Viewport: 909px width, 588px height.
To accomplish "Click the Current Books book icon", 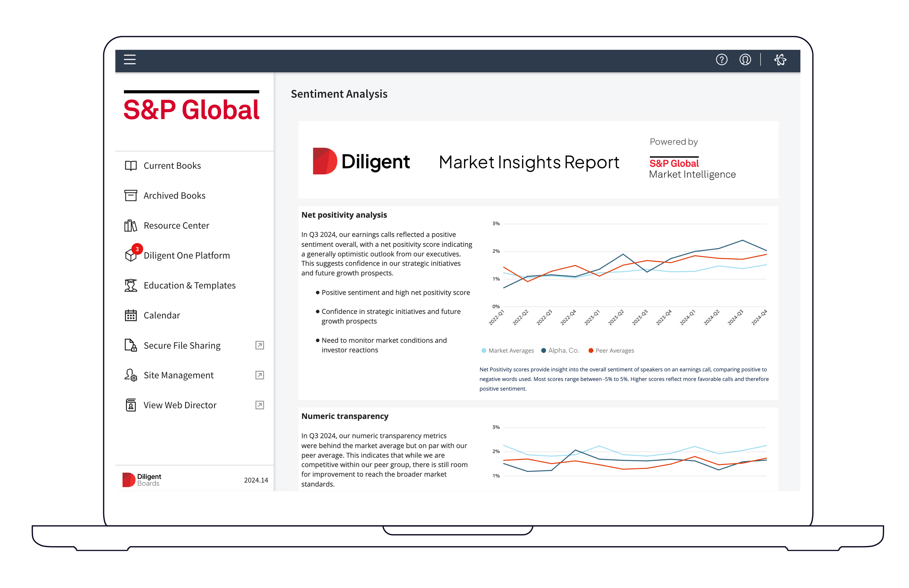I will coord(131,166).
